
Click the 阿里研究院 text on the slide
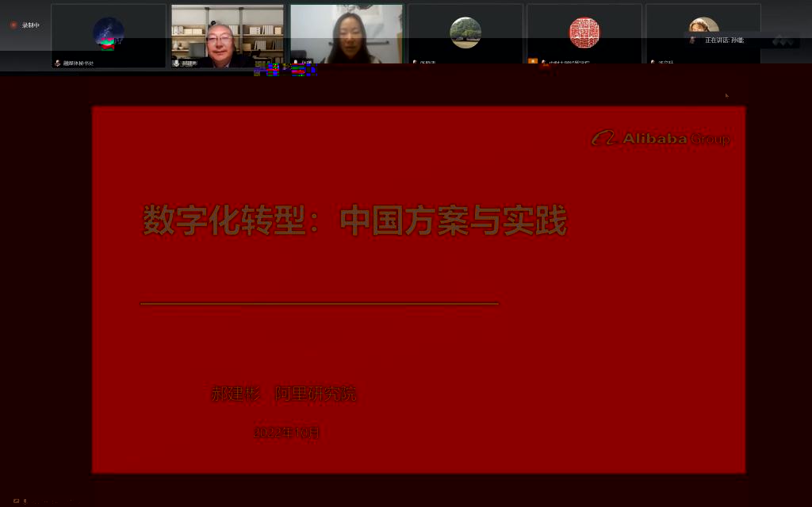coord(316,394)
